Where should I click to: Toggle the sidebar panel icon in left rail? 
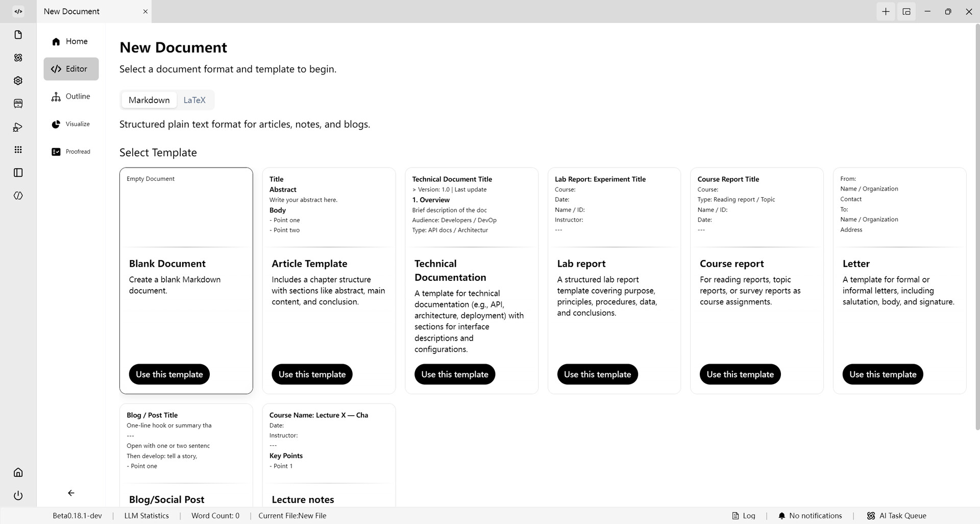coord(18,173)
